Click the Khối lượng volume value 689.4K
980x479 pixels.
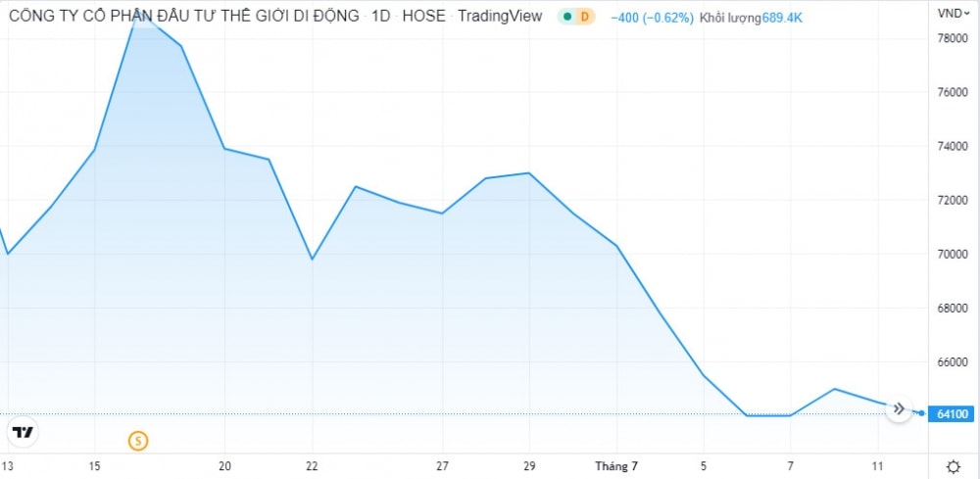pyautogui.click(x=782, y=17)
